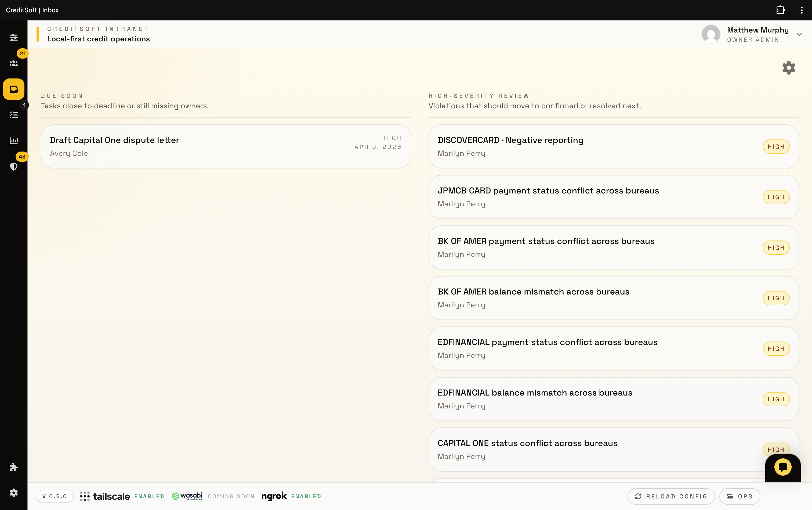The image size is (812, 510).
Task: Open the clients people icon with badge 21
Action: (13, 63)
